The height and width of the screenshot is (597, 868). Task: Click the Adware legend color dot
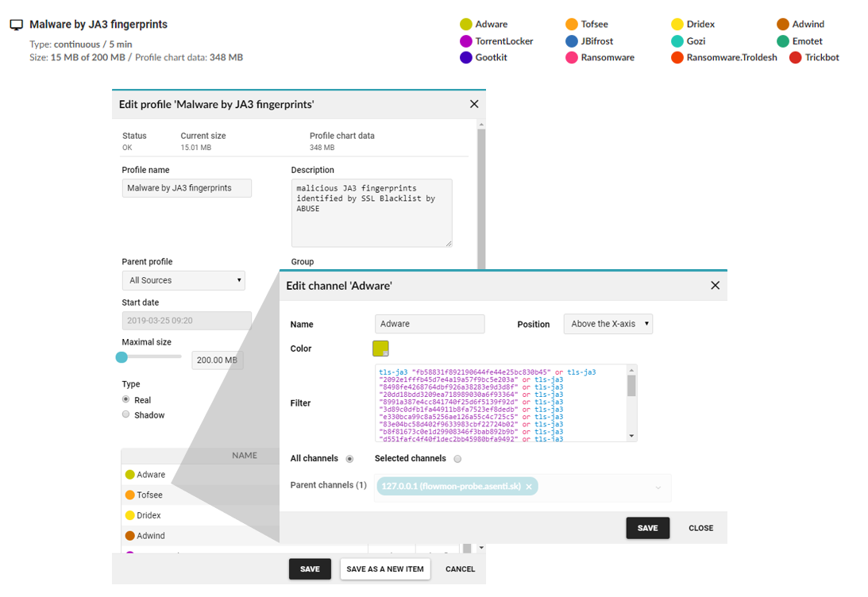pyautogui.click(x=466, y=25)
